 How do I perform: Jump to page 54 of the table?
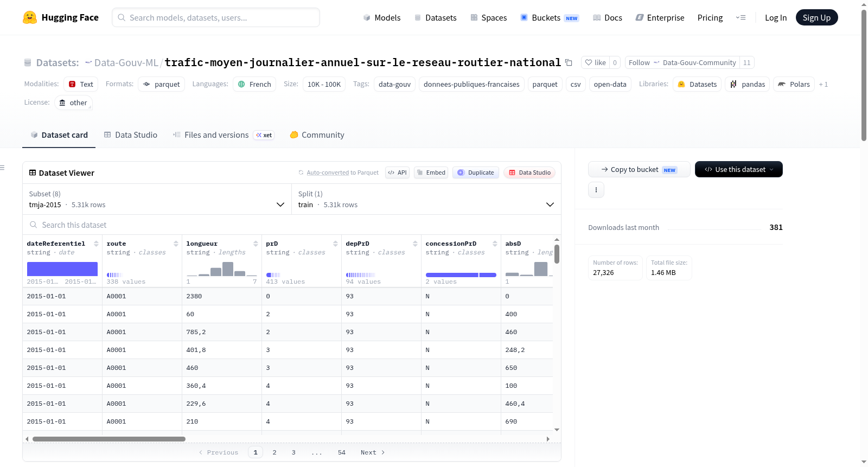coord(342,452)
